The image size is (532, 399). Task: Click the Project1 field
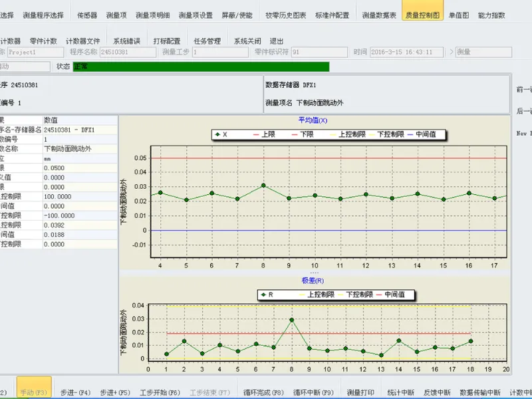(36, 52)
